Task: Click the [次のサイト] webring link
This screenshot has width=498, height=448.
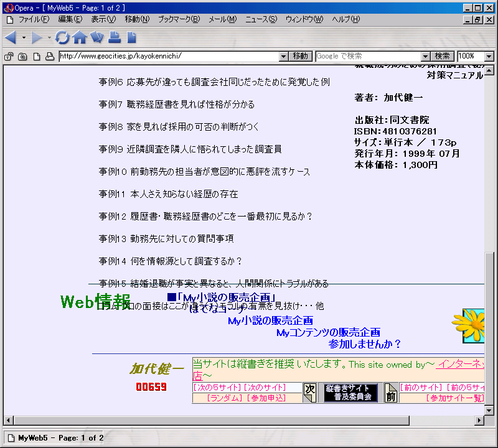Action: (x=265, y=388)
